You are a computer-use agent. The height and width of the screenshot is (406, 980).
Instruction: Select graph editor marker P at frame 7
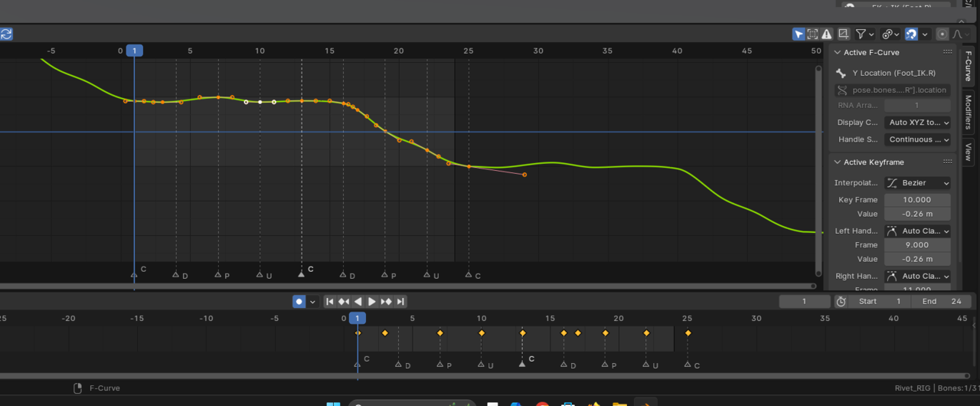tap(218, 274)
